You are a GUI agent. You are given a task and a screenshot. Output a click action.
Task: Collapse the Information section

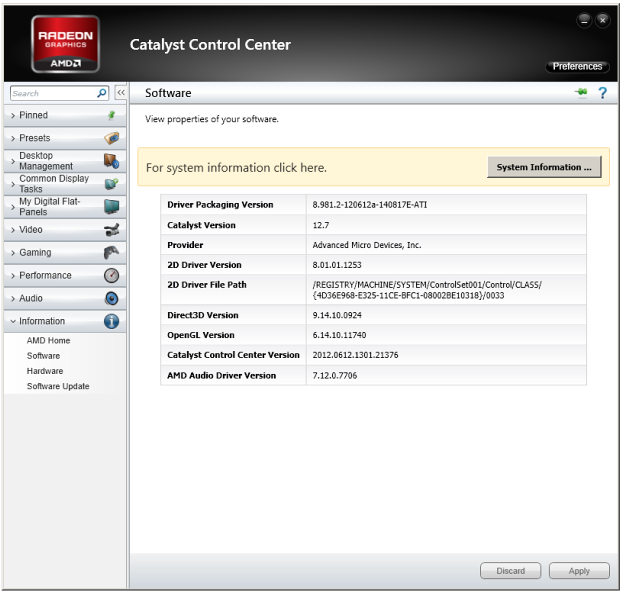point(65,322)
